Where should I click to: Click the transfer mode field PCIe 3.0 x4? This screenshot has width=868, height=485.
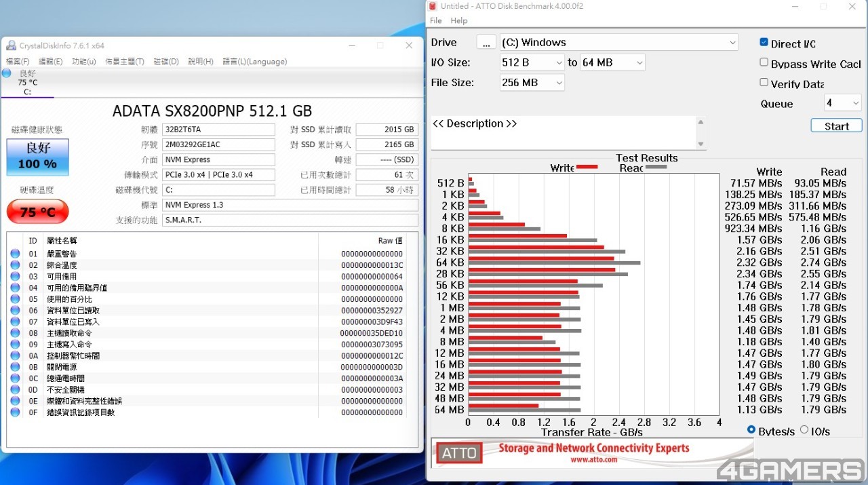(x=218, y=175)
